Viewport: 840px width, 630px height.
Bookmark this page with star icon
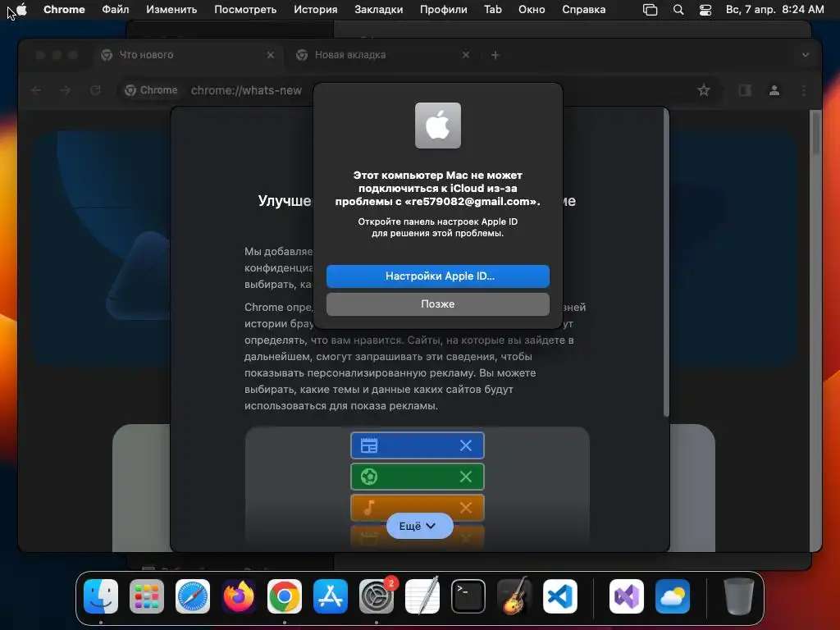(x=704, y=90)
